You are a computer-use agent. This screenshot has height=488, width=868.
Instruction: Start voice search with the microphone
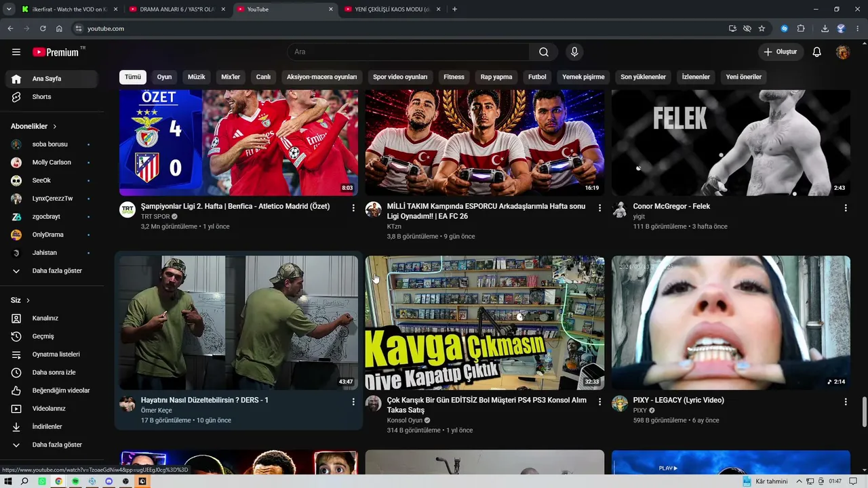(574, 52)
